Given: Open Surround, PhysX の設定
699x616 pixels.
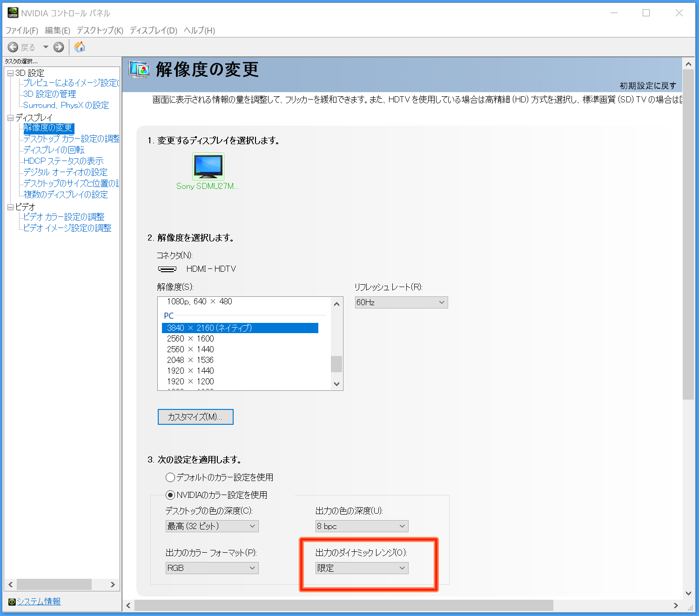Looking at the screenshot, I should (66, 105).
